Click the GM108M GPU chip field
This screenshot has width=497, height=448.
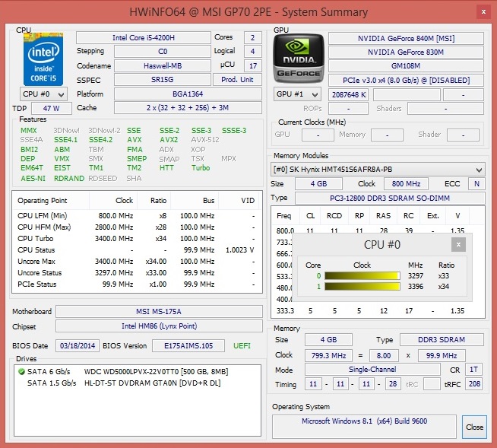coord(406,66)
